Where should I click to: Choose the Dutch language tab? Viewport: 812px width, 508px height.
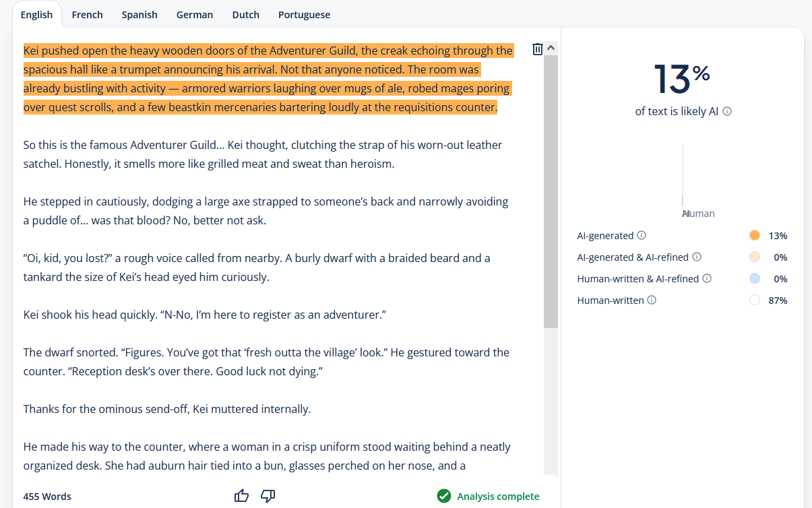tap(245, 15)
